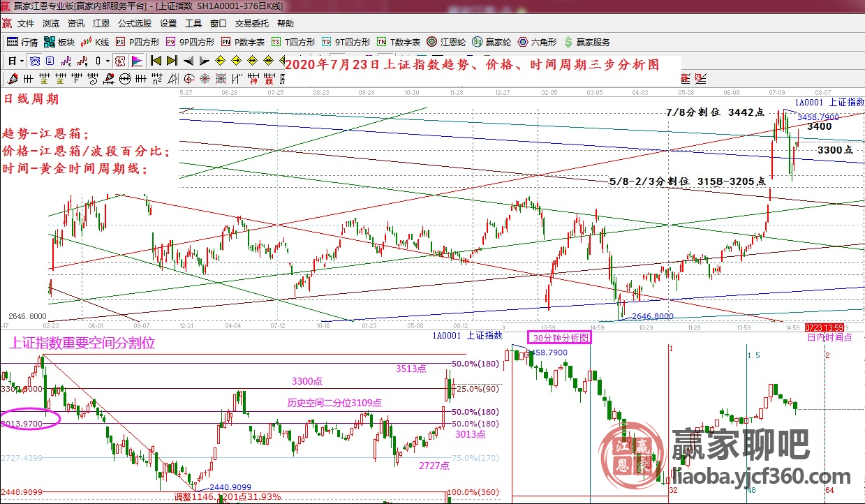Toggle the colored flag triangle icon

pos(137,61)
